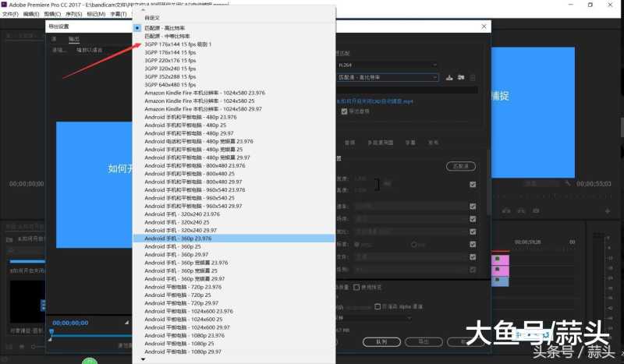Open the 序列(S) menu

coord(73,14)
